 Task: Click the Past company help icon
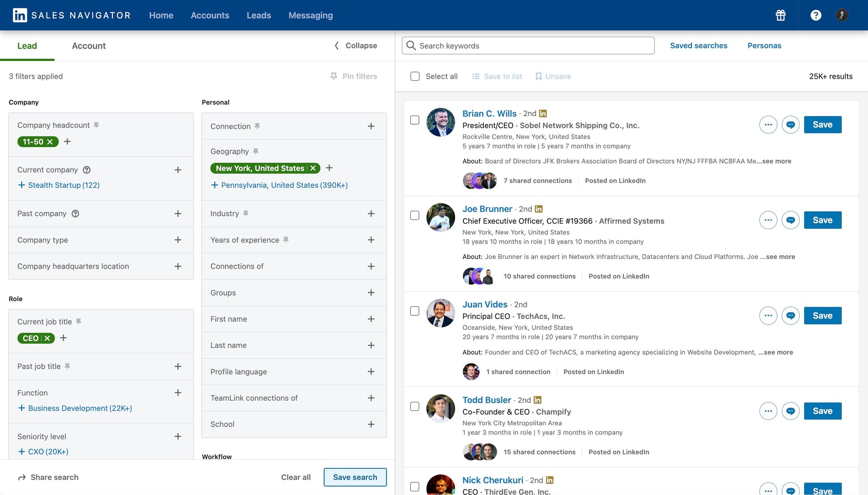pyautogui.click(x=76, y=214)
